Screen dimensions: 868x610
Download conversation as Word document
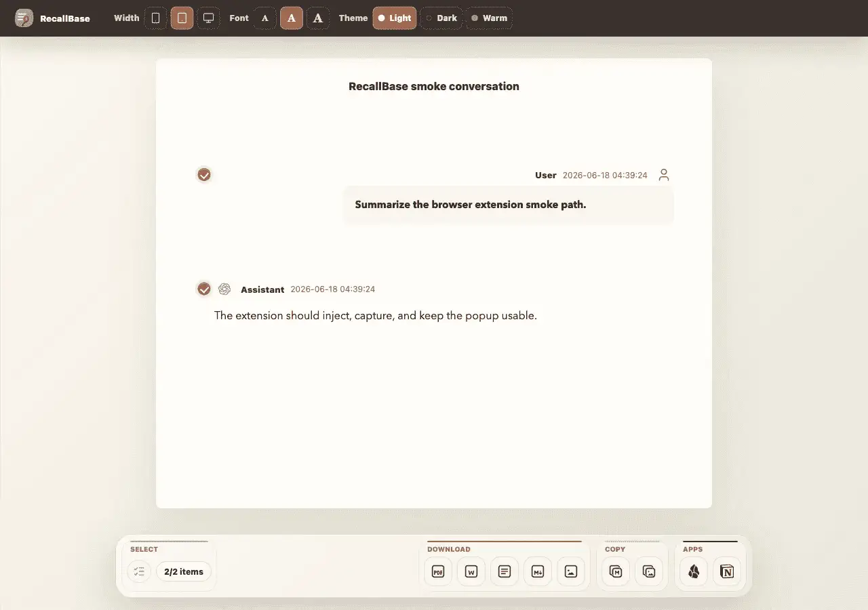click(471, 571)
